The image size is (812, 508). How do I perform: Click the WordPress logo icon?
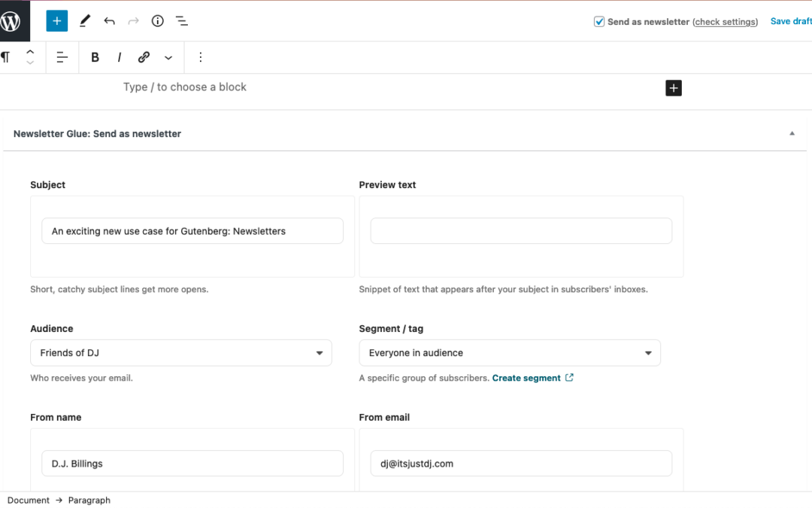11,21
